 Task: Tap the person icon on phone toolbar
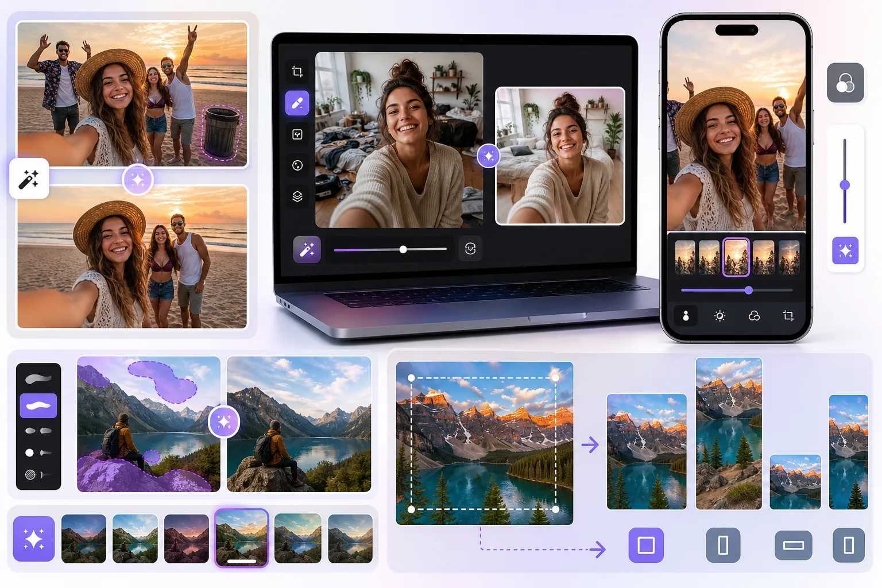pos(686,316)
